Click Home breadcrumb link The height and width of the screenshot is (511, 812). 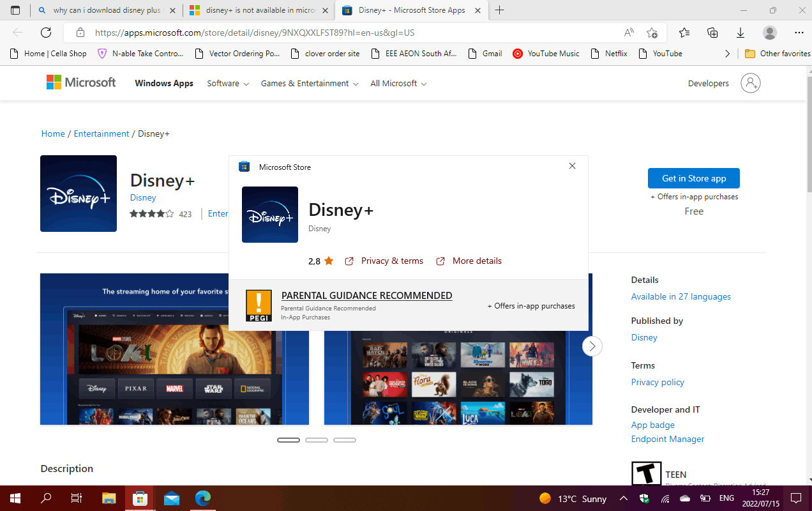pyautogui.click(x=53, y=133)
